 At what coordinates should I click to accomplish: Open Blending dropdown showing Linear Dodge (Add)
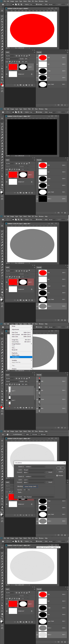pos(31,486)
